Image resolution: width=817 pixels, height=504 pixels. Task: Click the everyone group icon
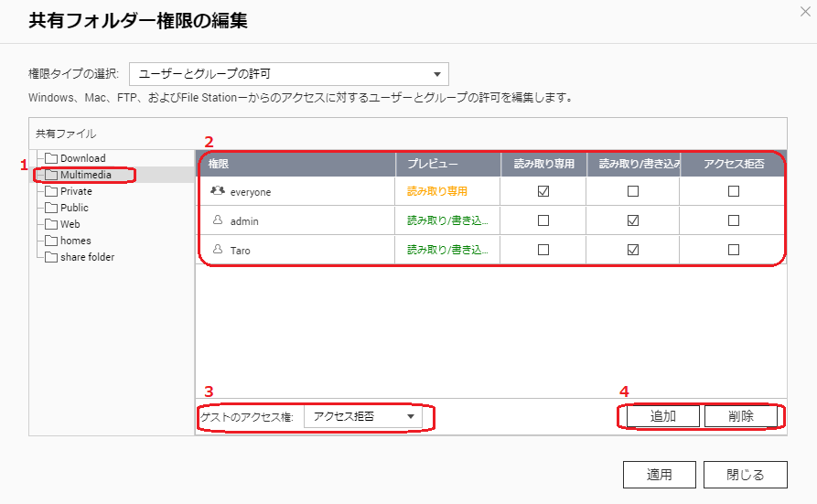pos(218,191)
